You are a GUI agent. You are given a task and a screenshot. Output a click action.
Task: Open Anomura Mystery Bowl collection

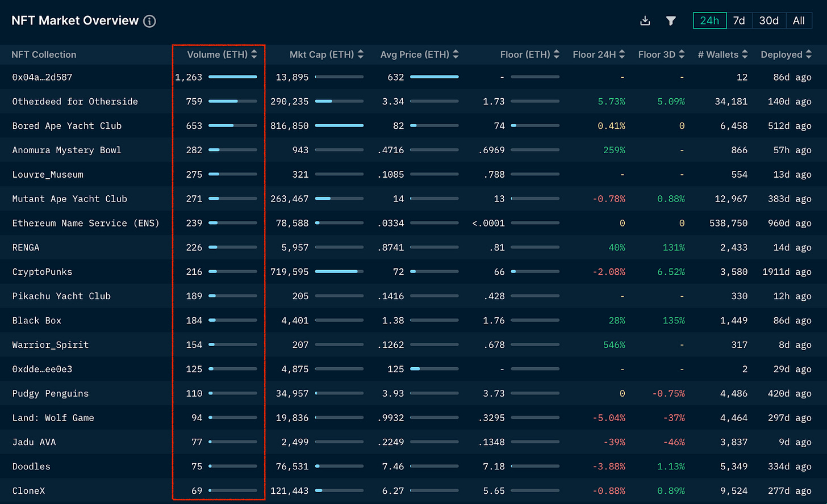pyautogui.click(x=66, y=150)
